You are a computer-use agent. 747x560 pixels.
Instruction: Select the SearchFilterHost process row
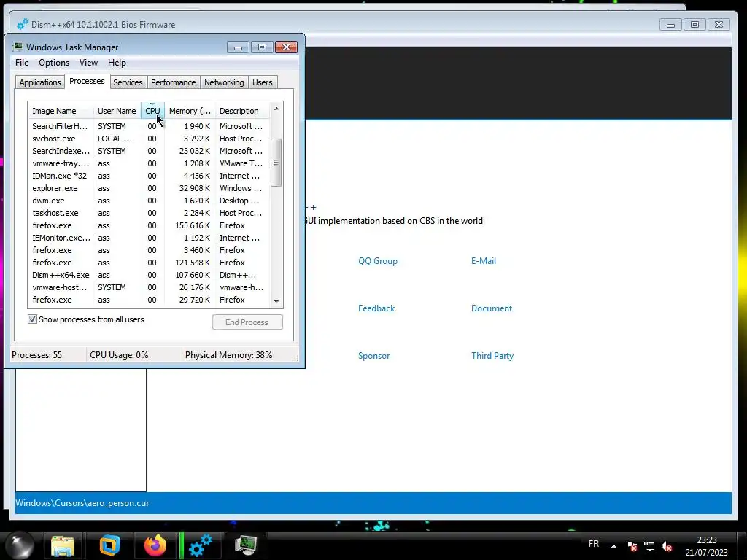pos(149,126)
